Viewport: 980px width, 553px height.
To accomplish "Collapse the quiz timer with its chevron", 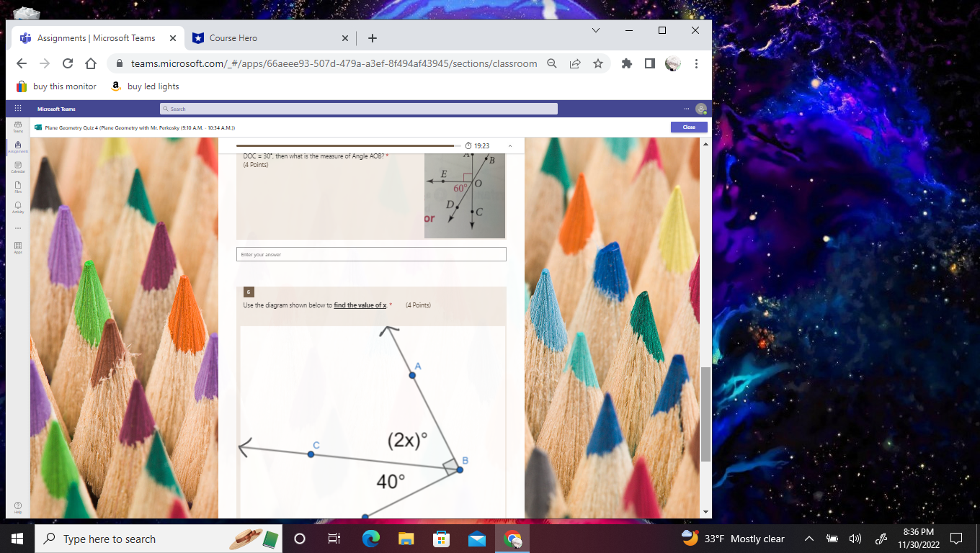I will coord(510,145).
